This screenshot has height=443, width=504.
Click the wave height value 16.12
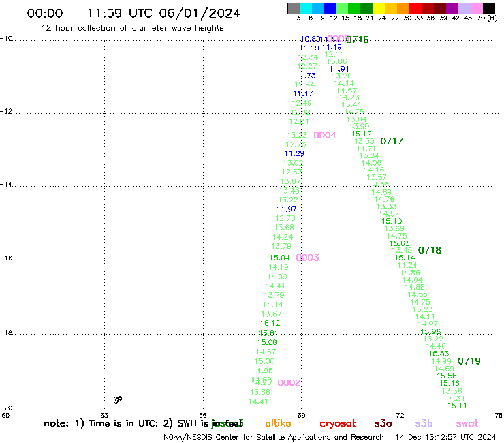(270, 323)
